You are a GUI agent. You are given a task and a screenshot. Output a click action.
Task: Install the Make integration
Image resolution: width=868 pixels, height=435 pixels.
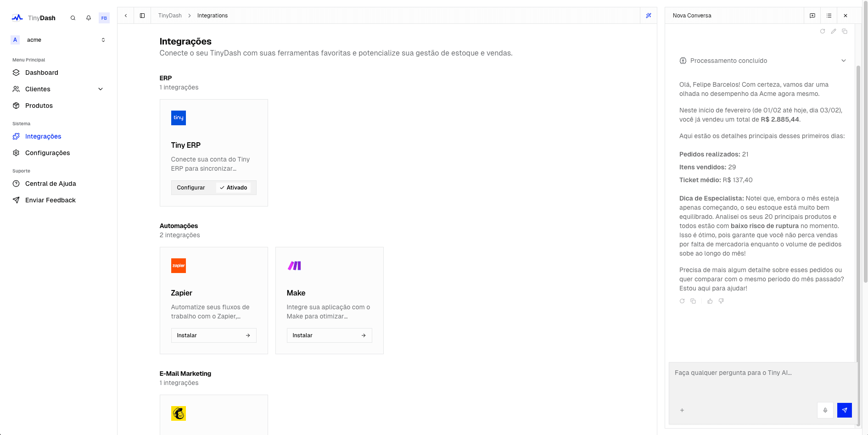pyautogui.click(x=329, y=335)
